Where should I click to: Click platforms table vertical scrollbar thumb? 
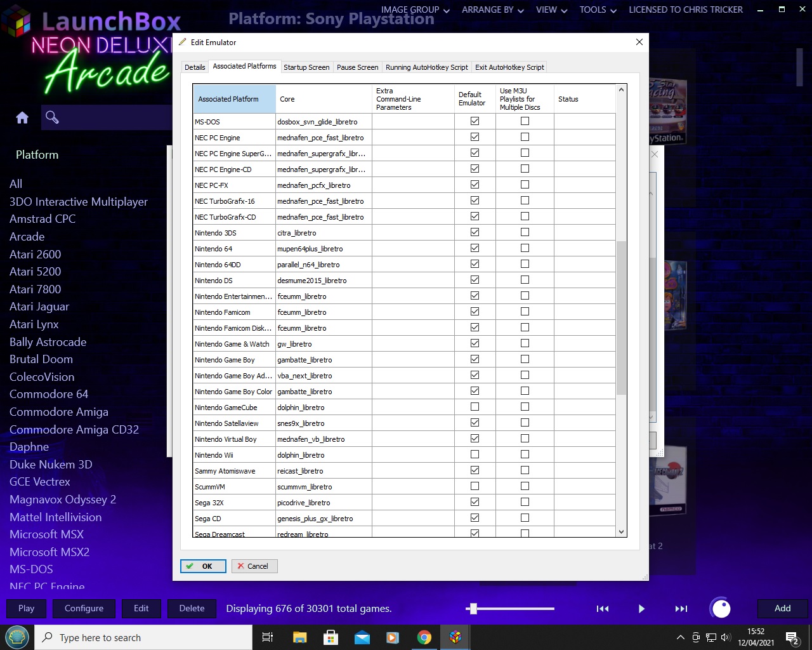click(621, 317)
